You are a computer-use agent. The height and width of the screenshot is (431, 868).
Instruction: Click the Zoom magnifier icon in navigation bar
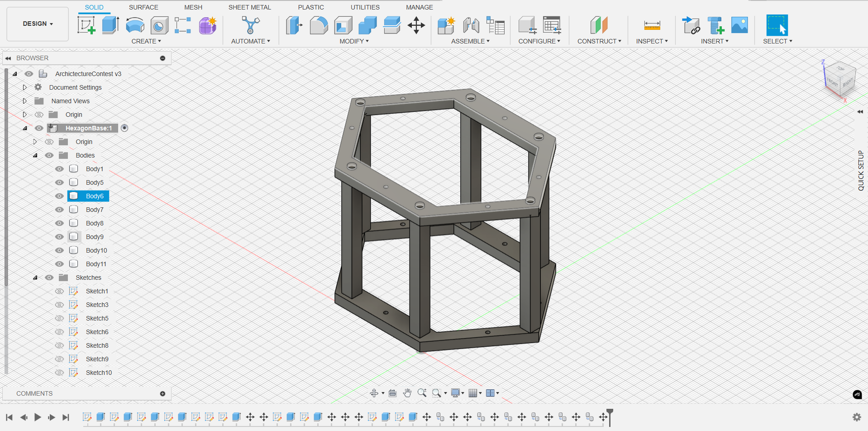point(422,393)
